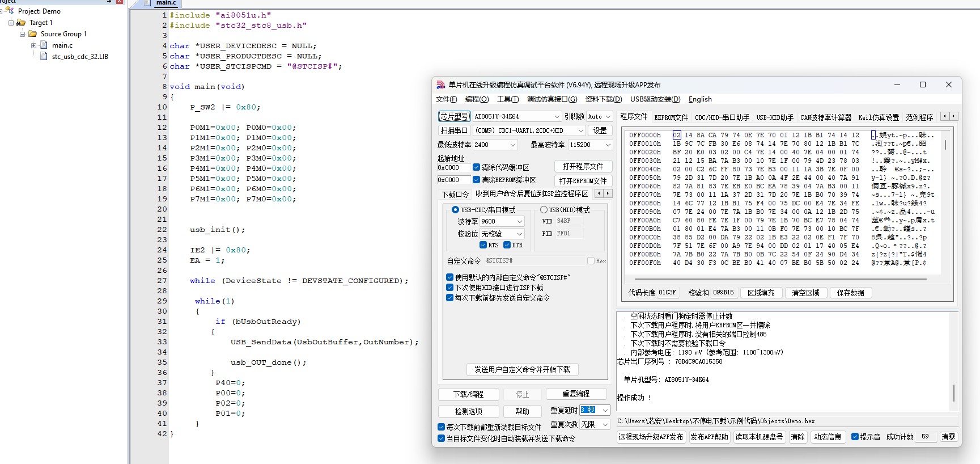The image size is (980, 464).
Task: Switch to the USB-HID助手 tab
Action: click(774, 117)
